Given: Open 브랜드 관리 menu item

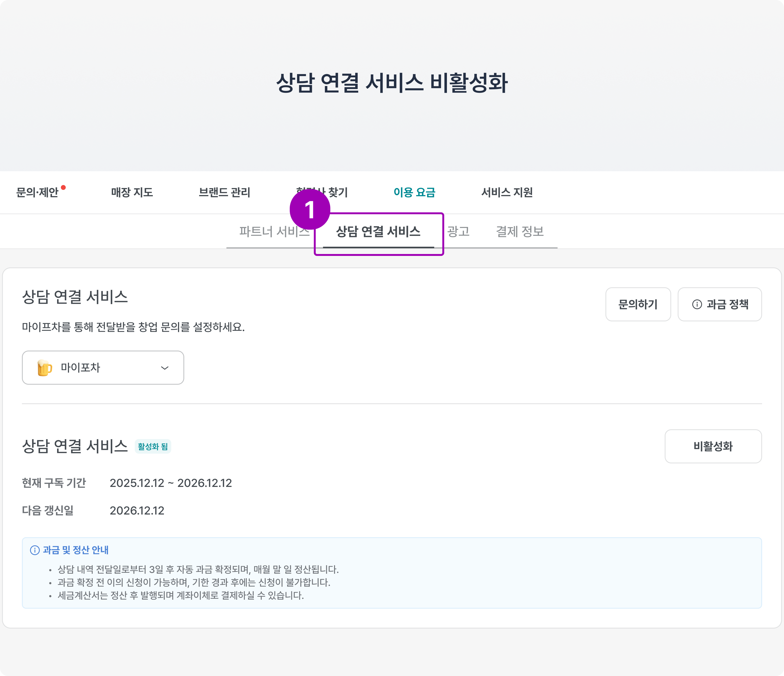Looking at the screenshot, I should [x=224, y=193].
